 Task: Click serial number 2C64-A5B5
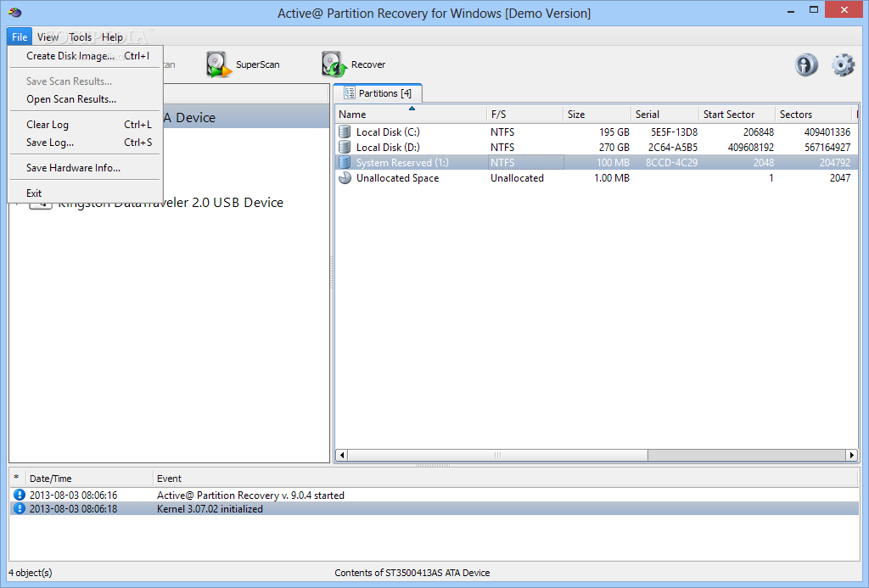[x=673, y=148]
